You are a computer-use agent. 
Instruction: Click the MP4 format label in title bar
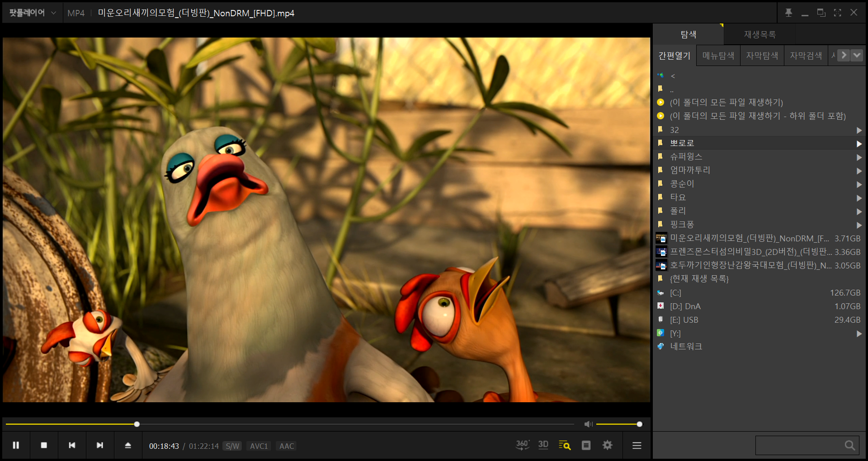pyautogui.click(x=76, y=13)
